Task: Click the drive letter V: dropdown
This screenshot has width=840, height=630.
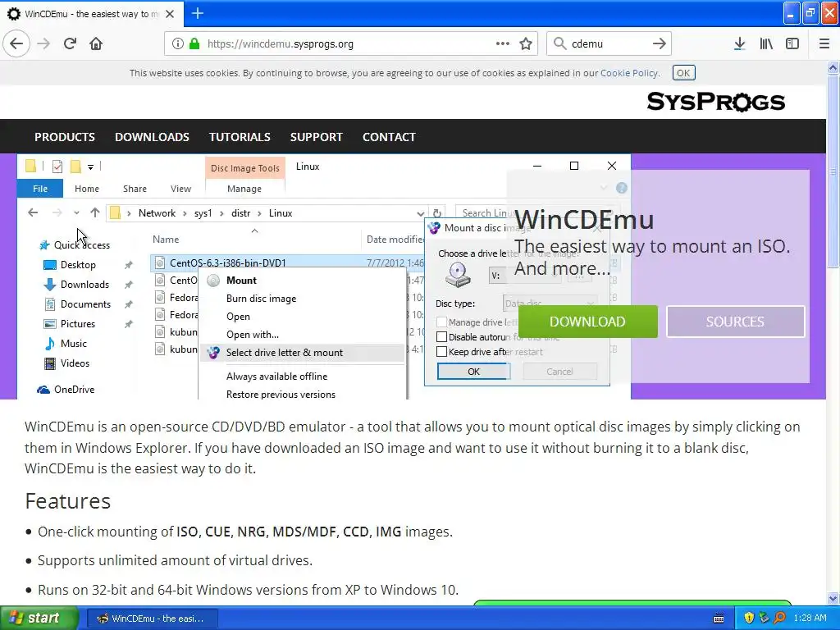Action: [x=524, y=276]
